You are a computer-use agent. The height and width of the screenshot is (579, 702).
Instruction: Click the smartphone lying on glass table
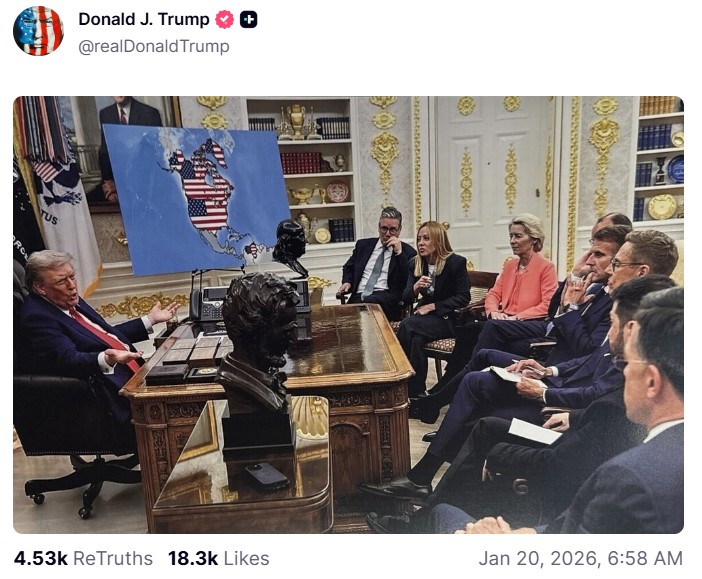(x=267, y=476)
